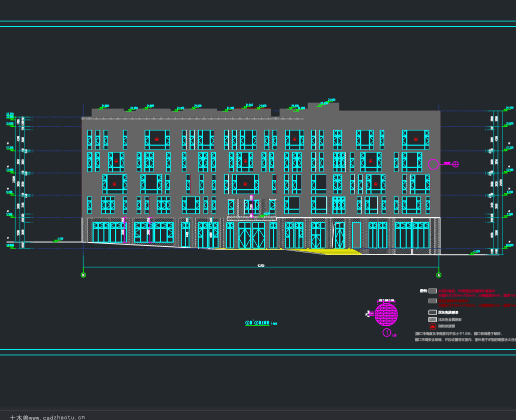Image resolution: width=516 pixels, height=420 pixels.
Task: Click the central double entrance door
Action: coord(252,235)
